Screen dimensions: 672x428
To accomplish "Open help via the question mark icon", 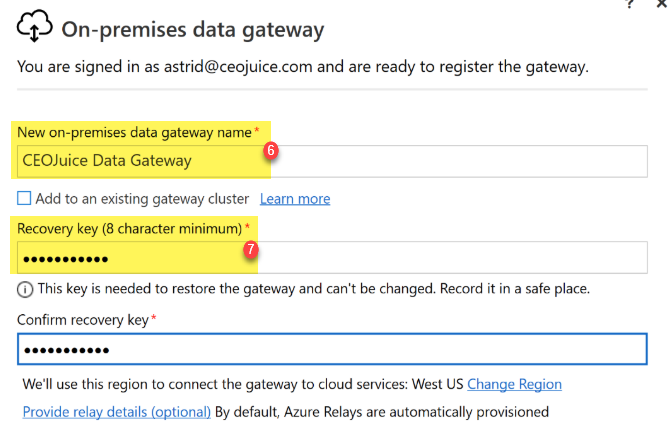I will coord(629,4).
